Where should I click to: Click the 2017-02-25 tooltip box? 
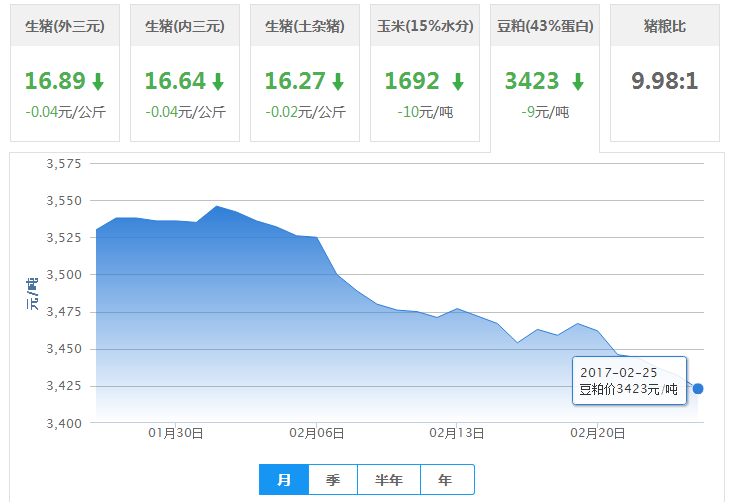click(629, 381)
